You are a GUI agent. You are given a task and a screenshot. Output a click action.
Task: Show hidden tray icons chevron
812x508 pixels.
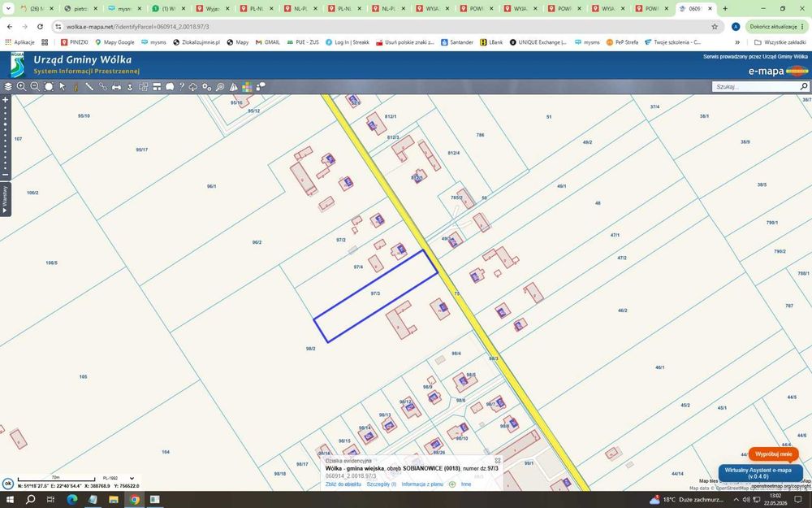coord(736,500)
